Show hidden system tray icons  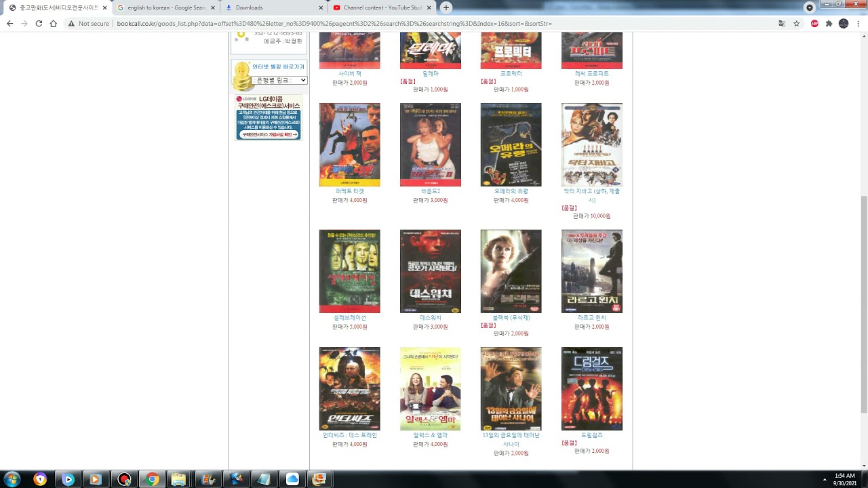[x=824, y=479]
